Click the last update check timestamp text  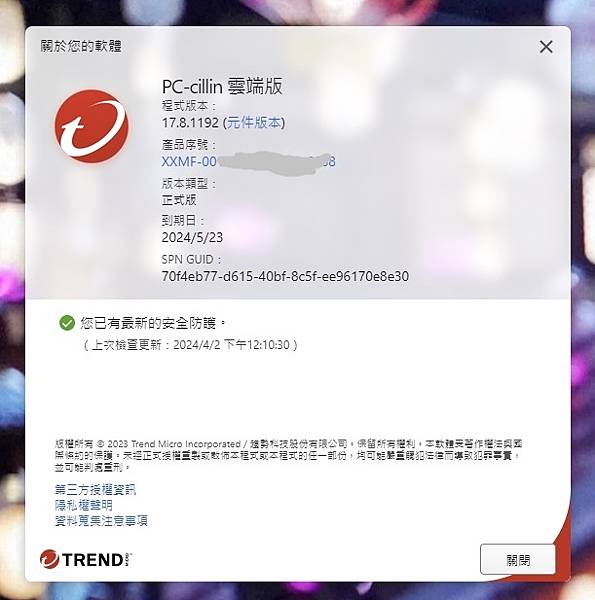[191, 345]
